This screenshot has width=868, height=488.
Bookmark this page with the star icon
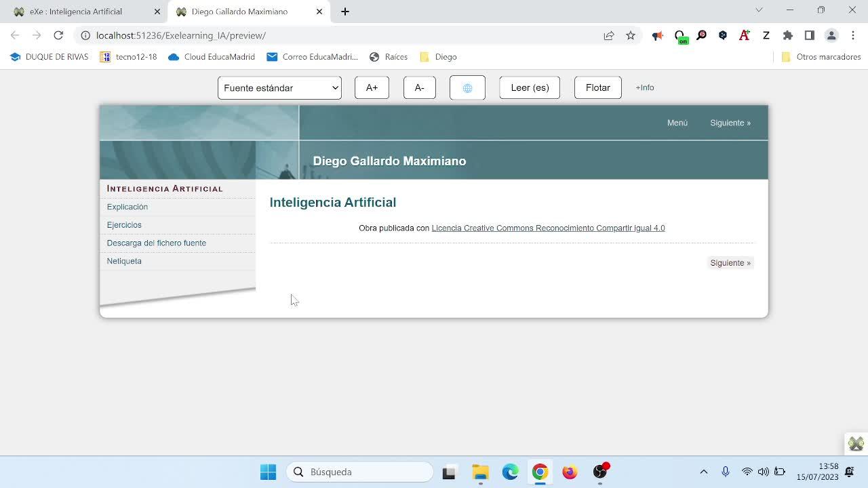pyautogui.click(x=631, y=35)
